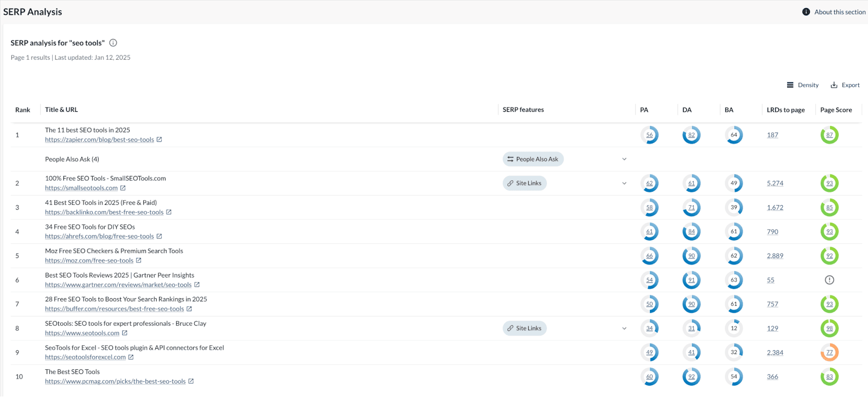Open external link icon for buffer.com URL

(189, 309)
